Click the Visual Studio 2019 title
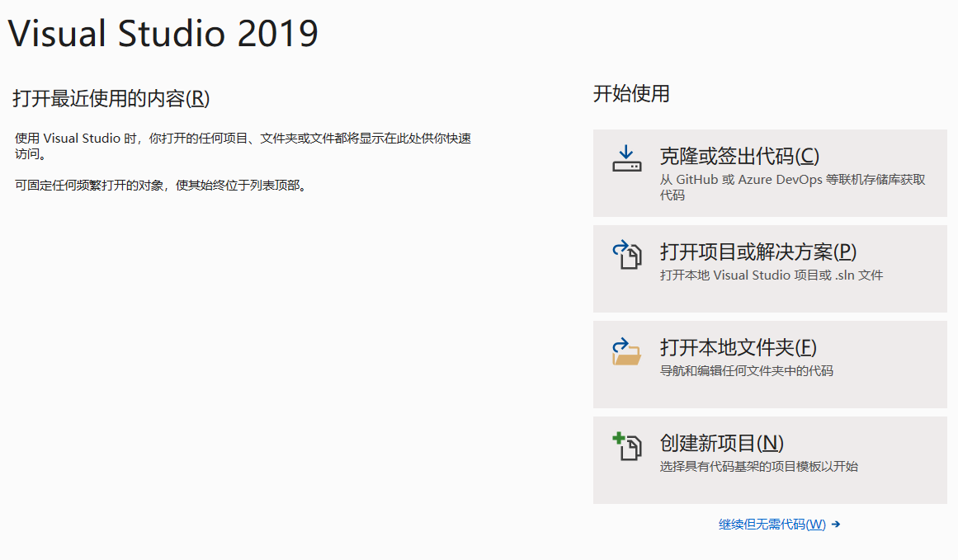The image size is (958, 560). [x=163, y=34]
